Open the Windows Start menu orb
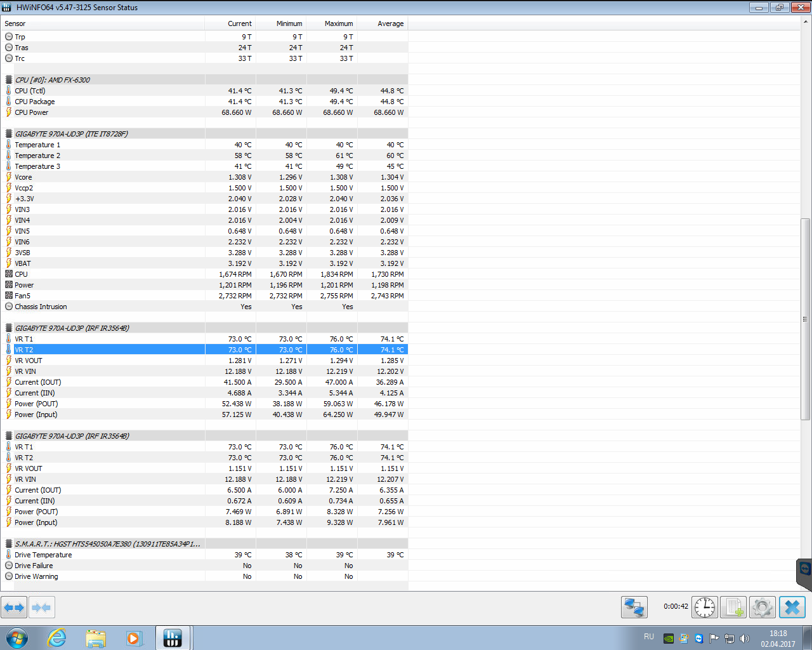This screenshot has height=650, width=812. [17, 638]
